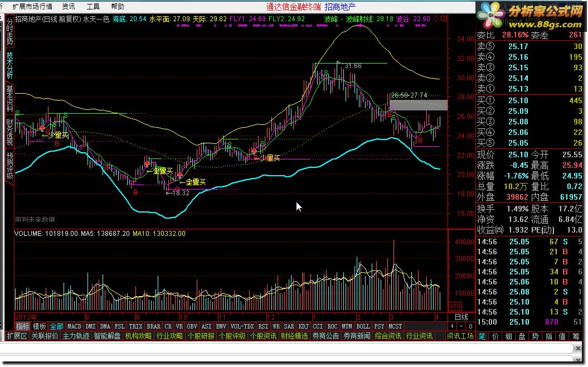This screenshot has width=588, height=367.
Task: Apply the SAR indicator
Action: point(289,326)
